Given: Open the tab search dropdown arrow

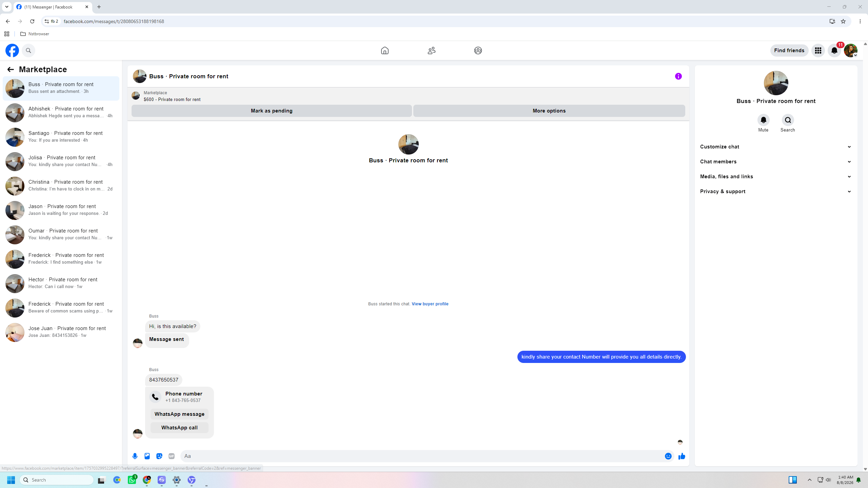Looking at the screenshot, I should click(7, 7).
